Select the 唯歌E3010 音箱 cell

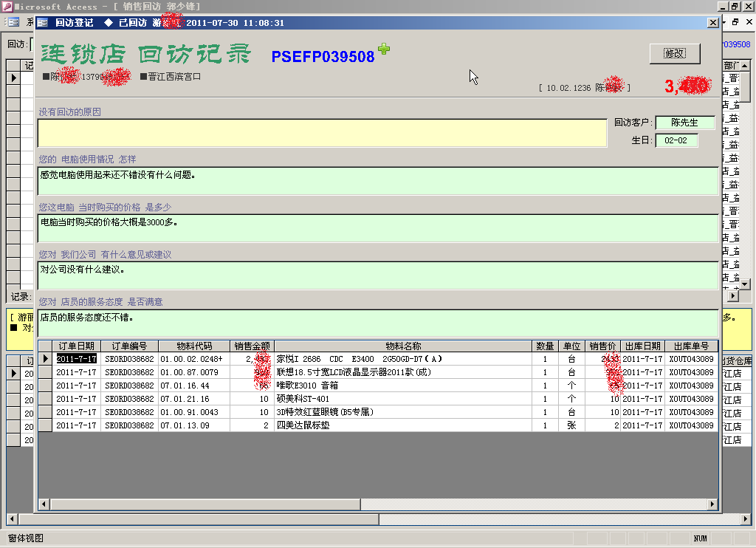(x=403, y=386)
